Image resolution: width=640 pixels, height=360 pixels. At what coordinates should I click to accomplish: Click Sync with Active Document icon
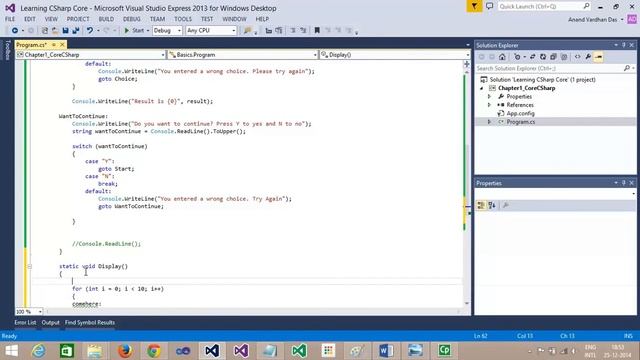pos(532,57)
